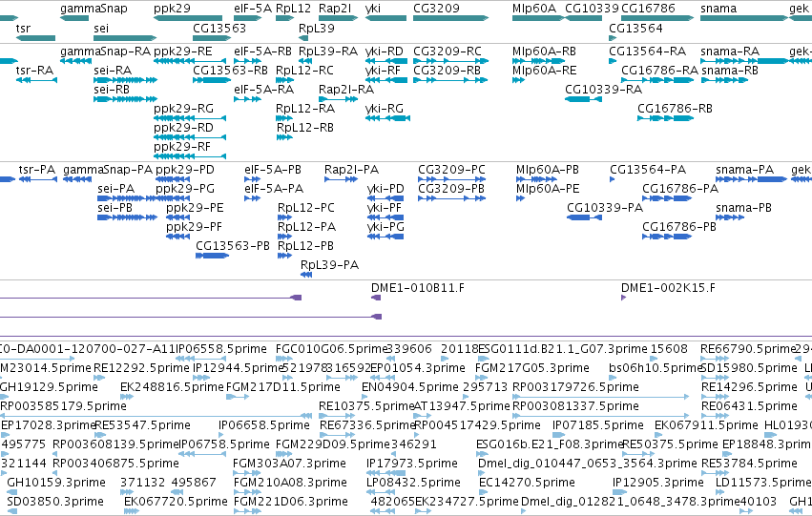Select protein label yki-PF
The height and width of the screenshot is (516, 812).
(x=385, y=208)
